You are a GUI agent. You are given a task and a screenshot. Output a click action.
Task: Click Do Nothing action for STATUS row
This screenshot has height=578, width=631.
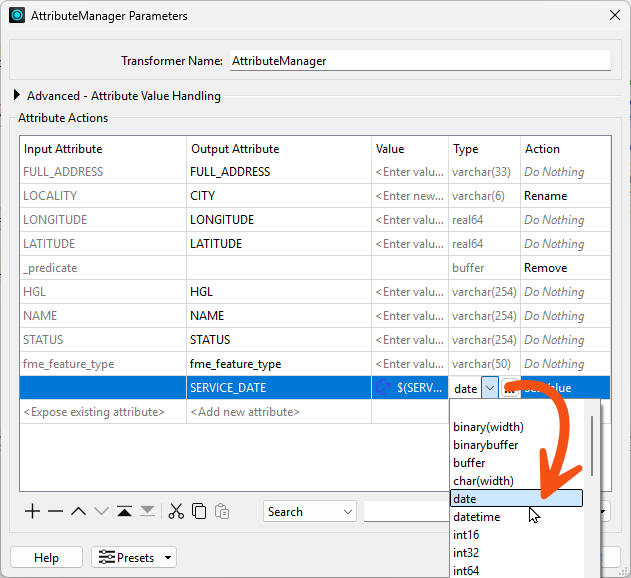pyautogui.click(x=565, y=340)
